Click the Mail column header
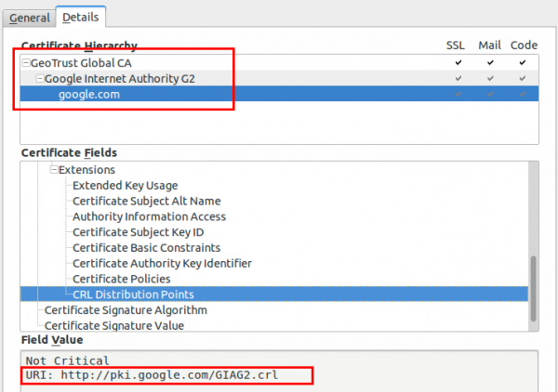The height and width of the screenshot is (392, 558). coord(490,46)
